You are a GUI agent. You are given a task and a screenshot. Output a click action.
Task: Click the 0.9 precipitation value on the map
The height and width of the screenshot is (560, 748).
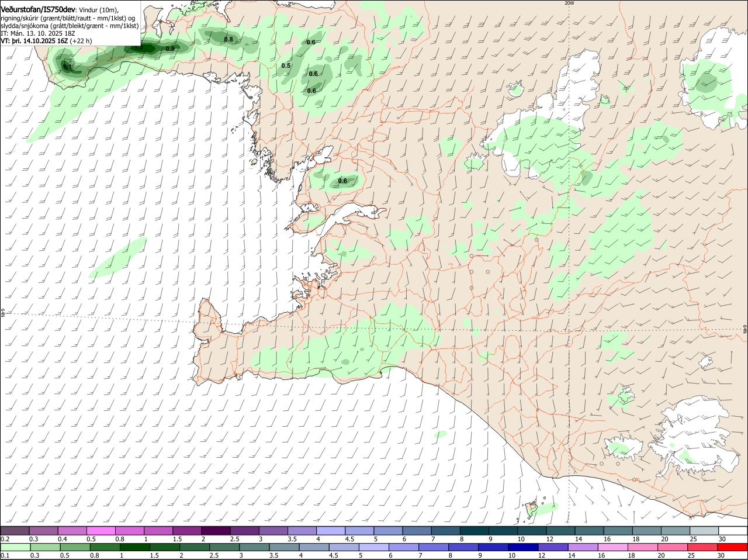pyautogui.click(x=170, y=49)
